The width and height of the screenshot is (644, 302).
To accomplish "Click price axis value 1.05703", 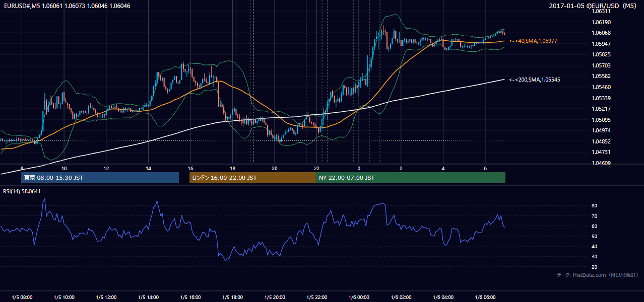I will click(x=601, y=65).
